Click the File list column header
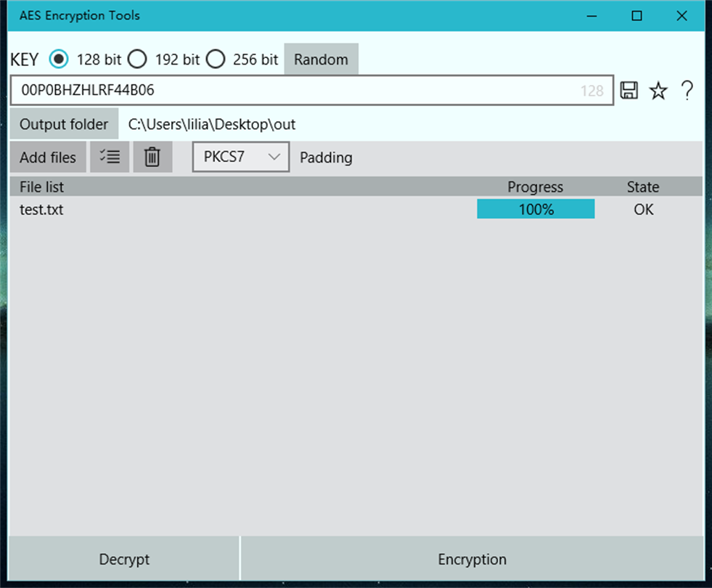Viewport: 712px width, 588px height. click(x=42, y=187)
